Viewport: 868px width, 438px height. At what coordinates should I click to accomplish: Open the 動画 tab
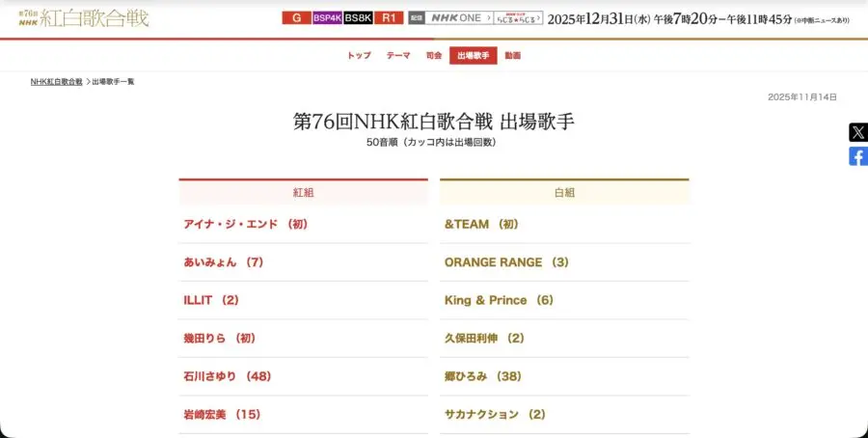(512, 56)
